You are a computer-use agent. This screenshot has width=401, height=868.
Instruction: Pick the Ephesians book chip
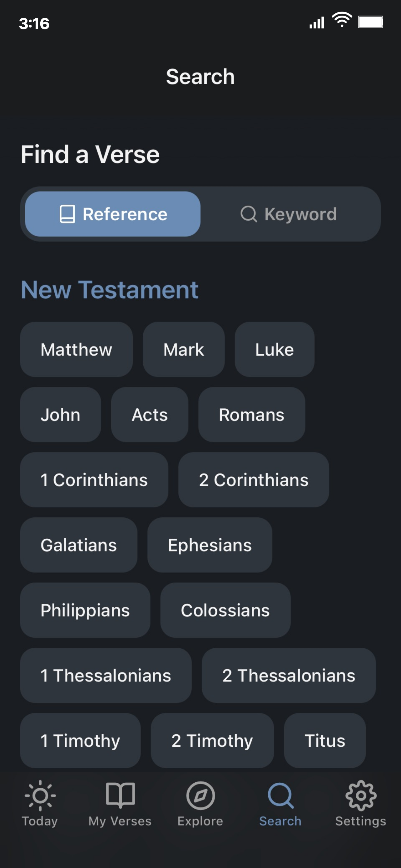(210, 545)
